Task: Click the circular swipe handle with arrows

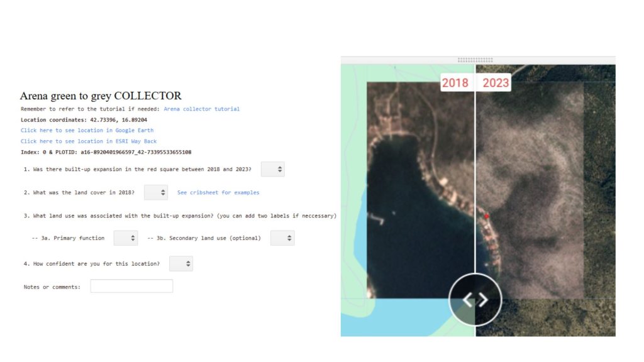Action: coord(475,300)
